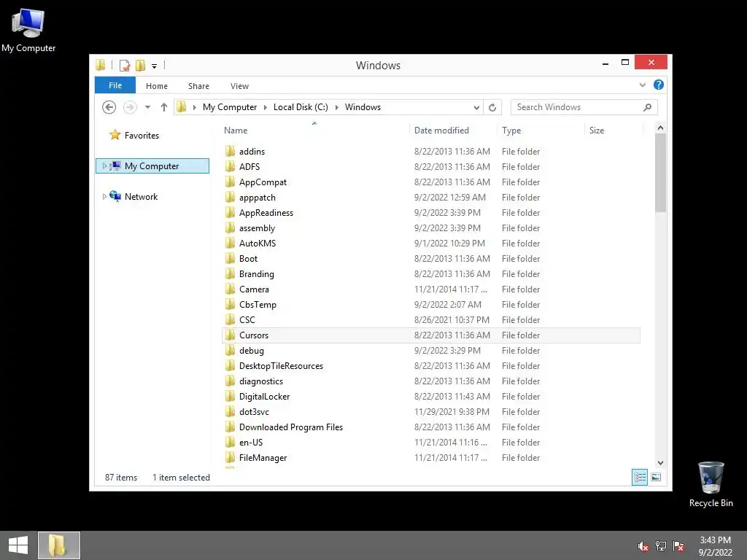Click the DesktopTileResources folder name
This screenshot has width=747, height=560.
[281, 366]
